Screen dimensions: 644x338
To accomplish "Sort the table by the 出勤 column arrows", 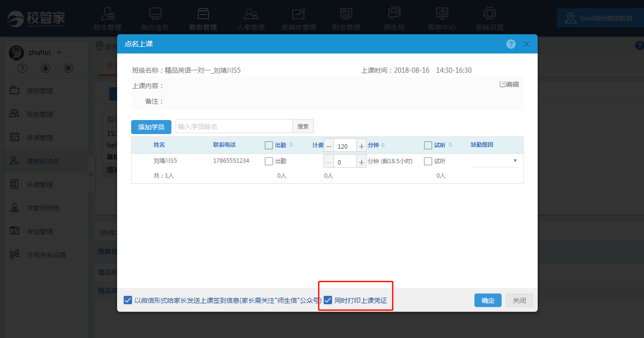I will 291,145.
